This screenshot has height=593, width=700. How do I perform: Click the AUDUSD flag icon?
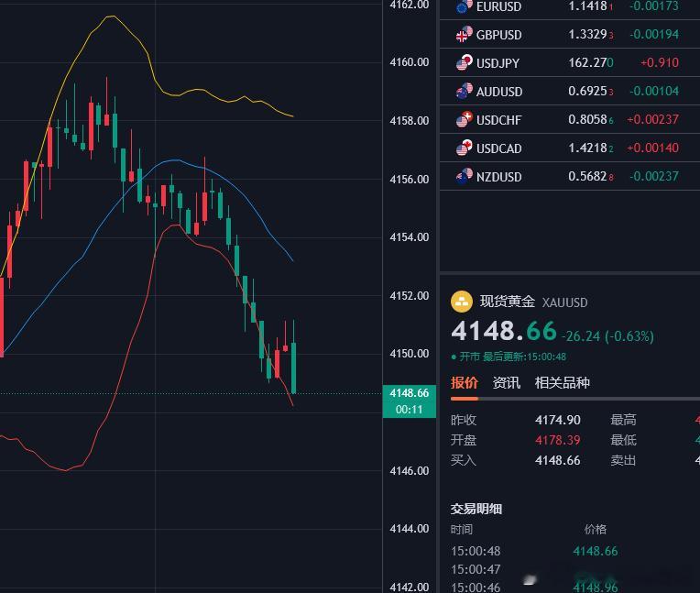pyautogui.click(x=465, y=91)
